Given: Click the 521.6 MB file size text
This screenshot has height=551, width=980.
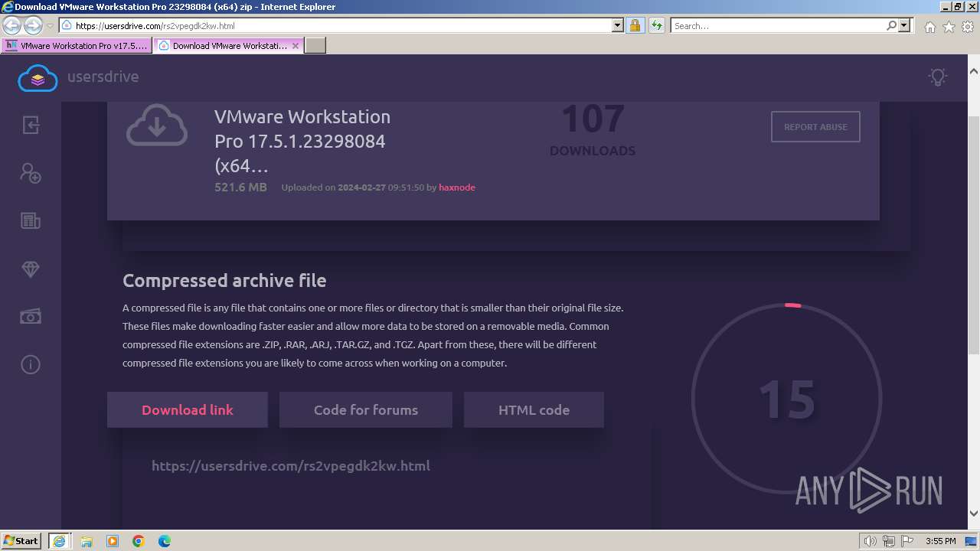Looking at the screenshot, I should coord(240,187).
